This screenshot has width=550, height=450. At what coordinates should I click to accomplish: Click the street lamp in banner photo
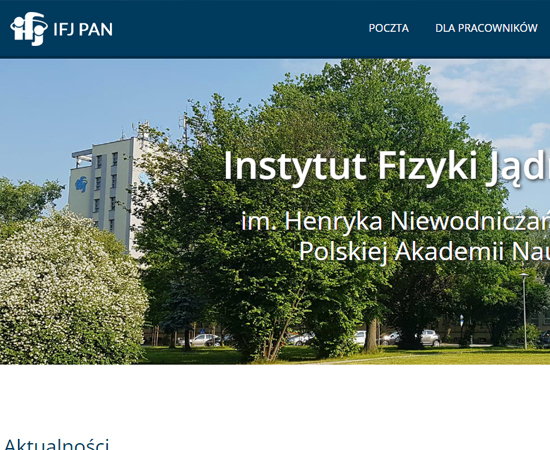point(524,310)
